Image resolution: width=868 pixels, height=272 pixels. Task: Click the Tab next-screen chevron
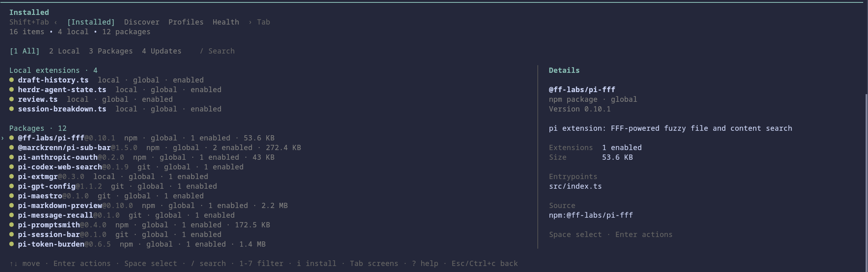250,22
